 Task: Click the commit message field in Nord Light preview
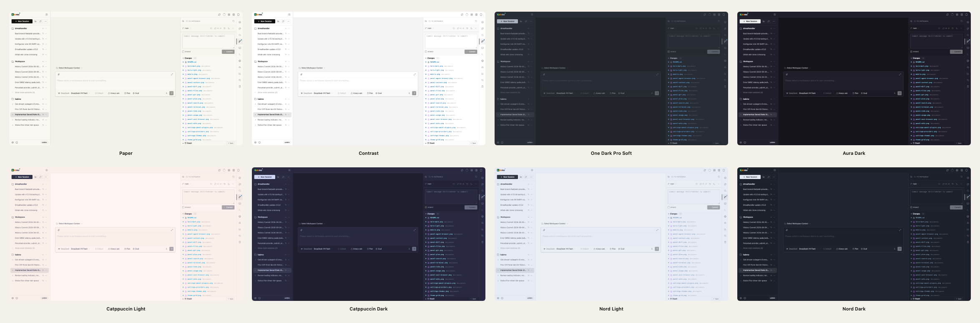click(694, 197)
